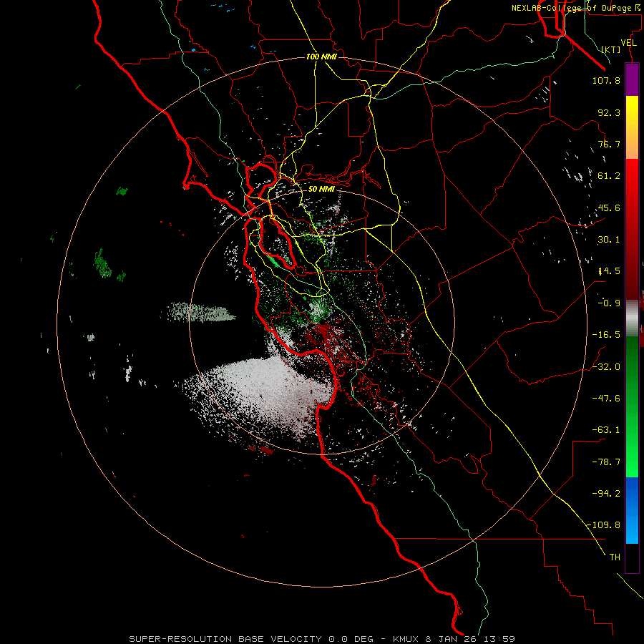Click the 92.3 legend value
This screenshot has width=644, height=644.
609,112
